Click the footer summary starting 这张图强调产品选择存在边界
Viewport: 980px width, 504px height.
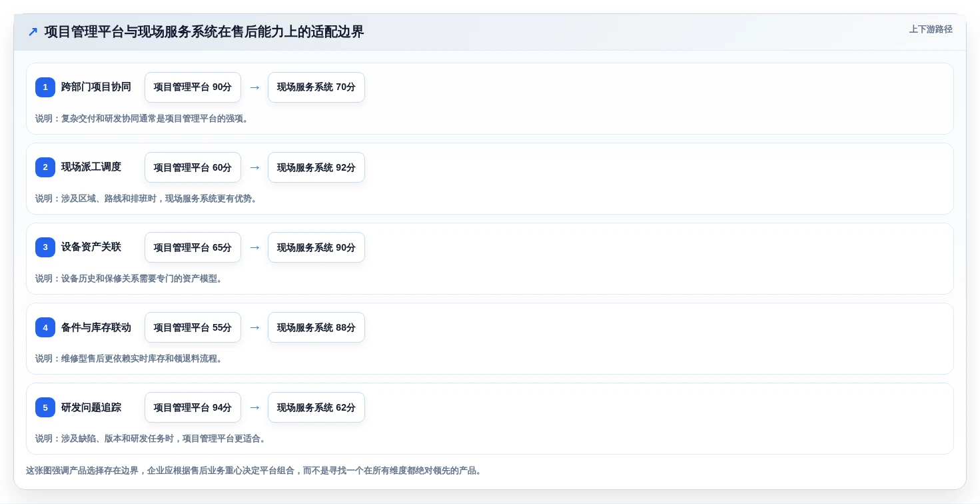[x=254, y=471]
